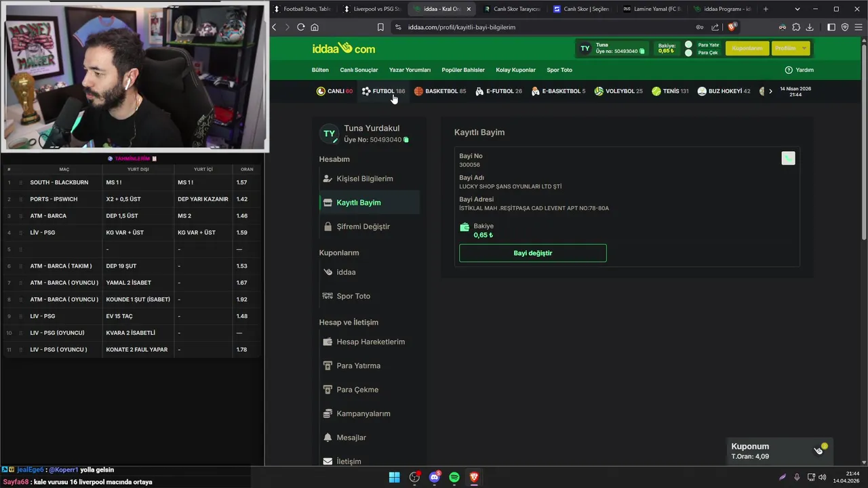Expand more sports with the right arrow
The width and height of the screenshot is (868, 488).
click(770, 91)
